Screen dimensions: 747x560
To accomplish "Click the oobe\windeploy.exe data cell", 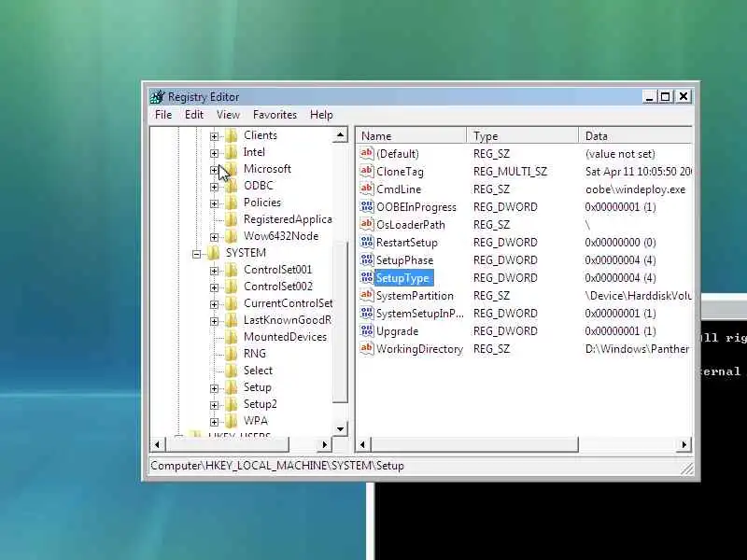I will point(635,189).
